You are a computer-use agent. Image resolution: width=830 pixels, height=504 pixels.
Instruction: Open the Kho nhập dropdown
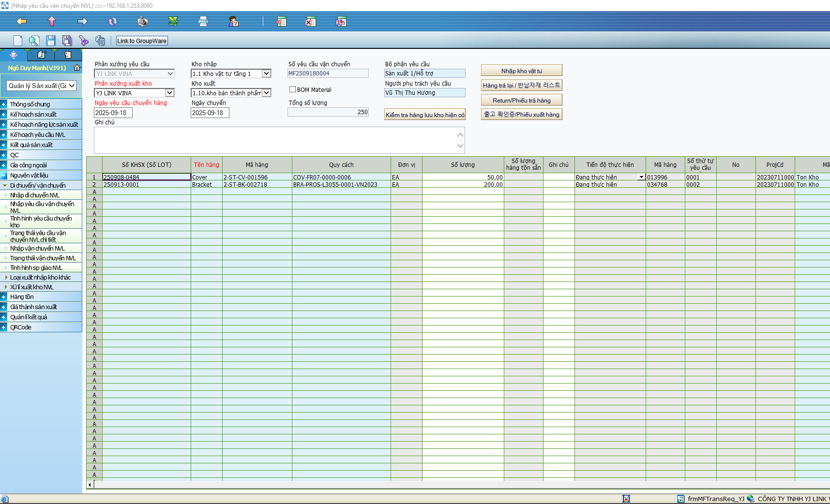(266, 74)
